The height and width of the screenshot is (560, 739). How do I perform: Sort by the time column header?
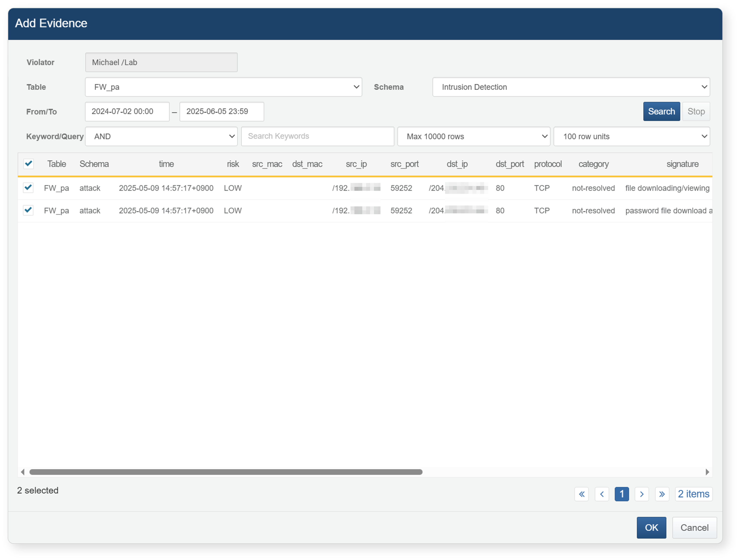(166, 164)
